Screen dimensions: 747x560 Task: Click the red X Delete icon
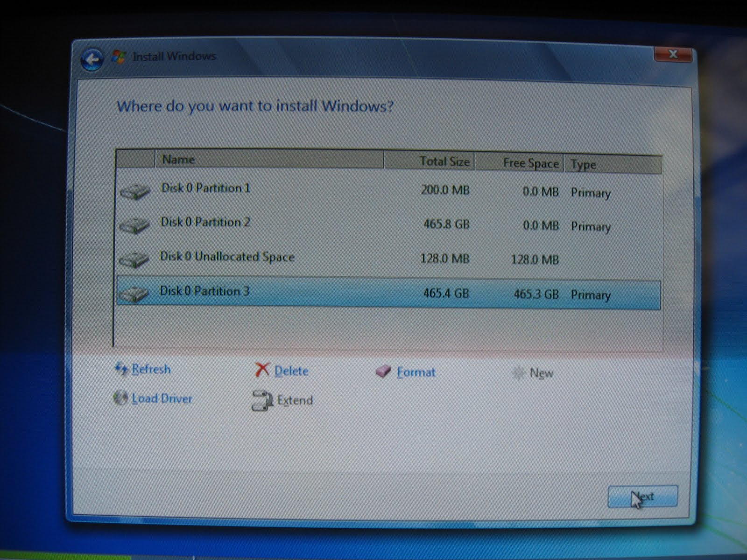point(262,371)
